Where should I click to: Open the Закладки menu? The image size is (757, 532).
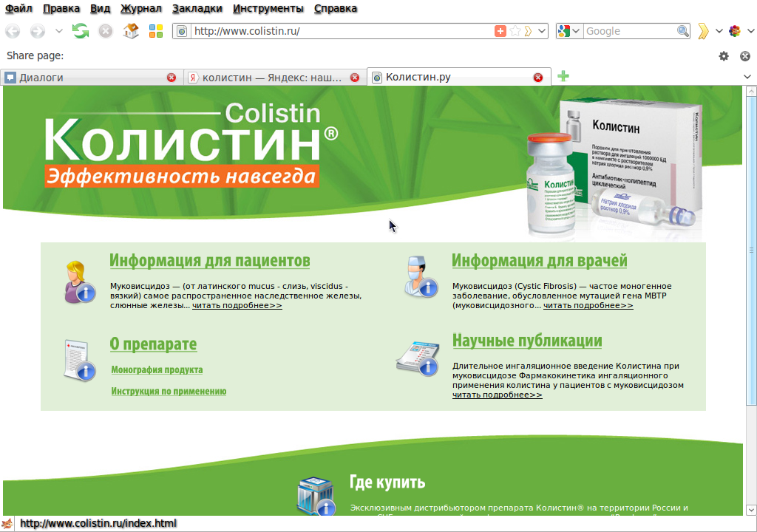[x=197, y=8]
